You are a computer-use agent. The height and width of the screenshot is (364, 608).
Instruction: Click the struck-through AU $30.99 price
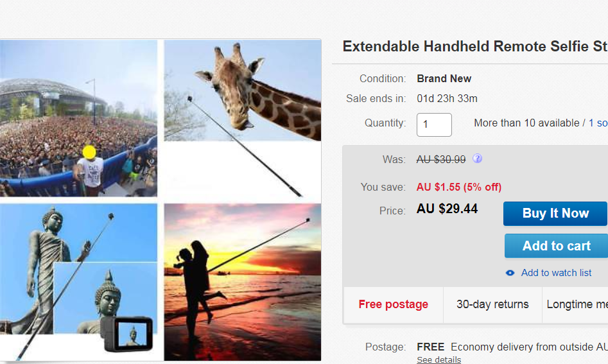pyautogui.click(x=441, y=159)
